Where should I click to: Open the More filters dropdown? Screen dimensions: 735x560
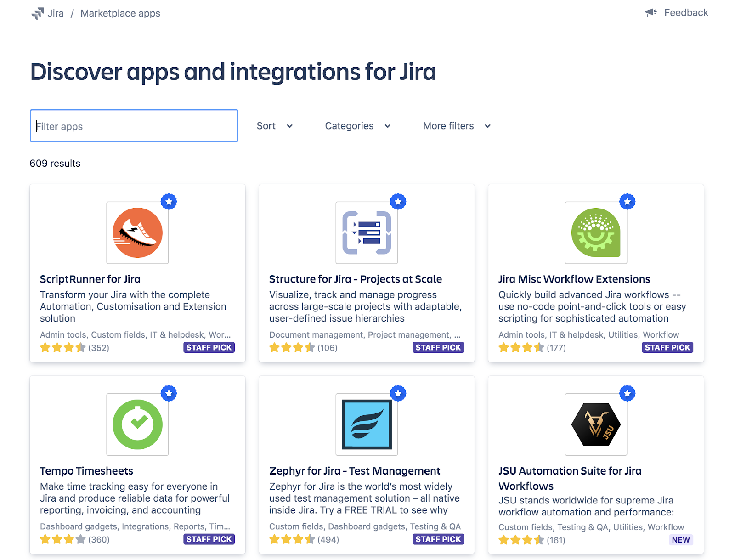(457, 126)
